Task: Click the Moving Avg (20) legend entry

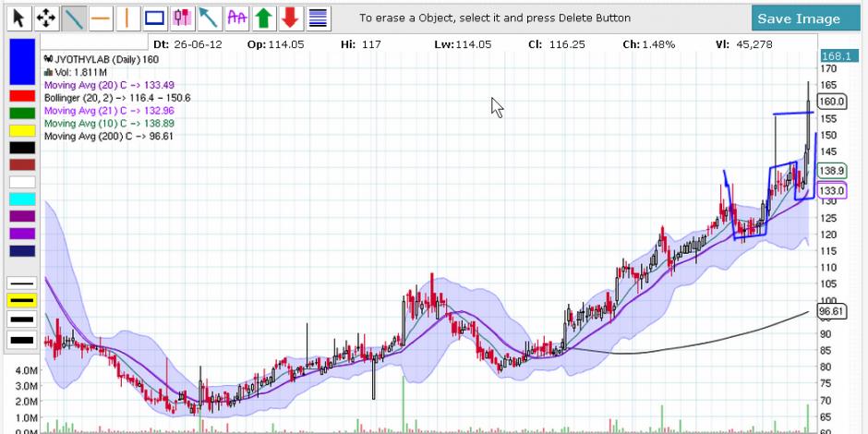Action: point(109,85)
